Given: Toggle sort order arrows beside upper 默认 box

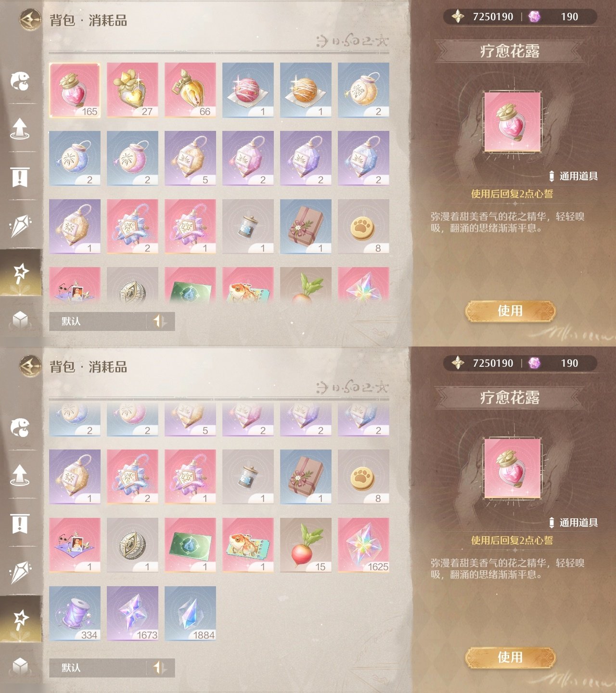Looking at the screenshot, I should [x=160, y=321].
